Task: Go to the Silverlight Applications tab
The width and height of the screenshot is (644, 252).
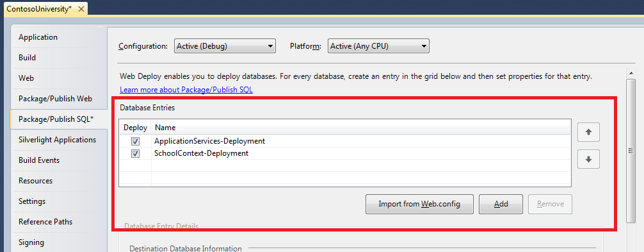Action: pos(57,140)
